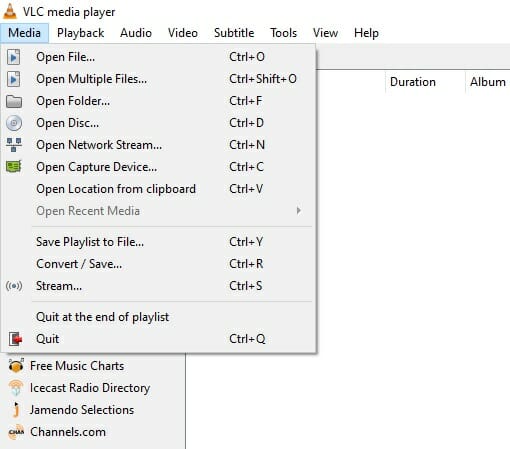Open the Tools menu
This screenshot has width=510, height=449.
(283, 33)
